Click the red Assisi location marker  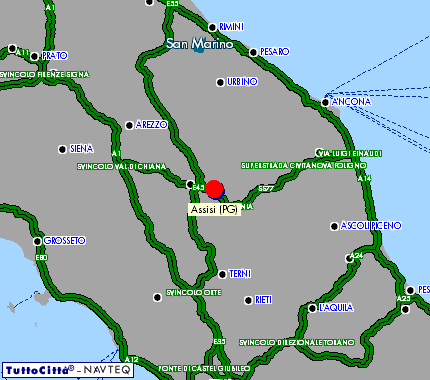coord(214,189)
